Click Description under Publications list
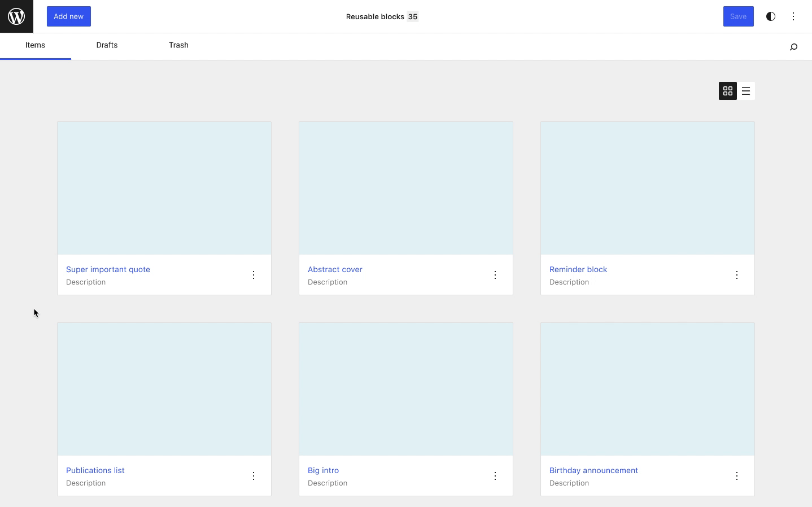Image resolution: width=812 pixels, height=507 pixels. point(86,483)
